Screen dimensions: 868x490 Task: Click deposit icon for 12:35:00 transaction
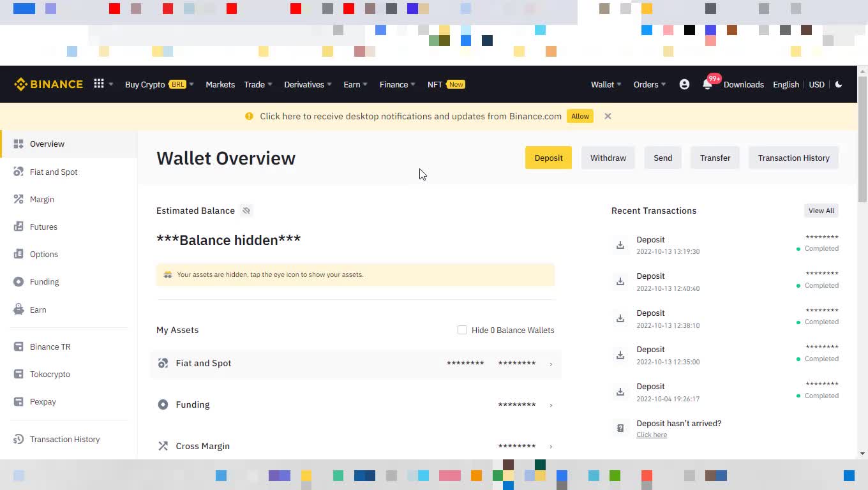[x=620, y=355]
